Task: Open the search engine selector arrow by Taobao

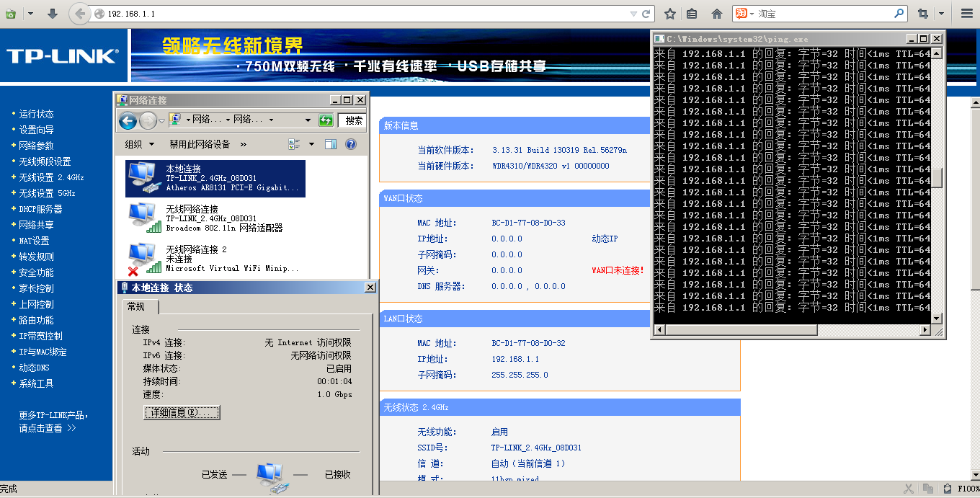Action: [752, 14]
